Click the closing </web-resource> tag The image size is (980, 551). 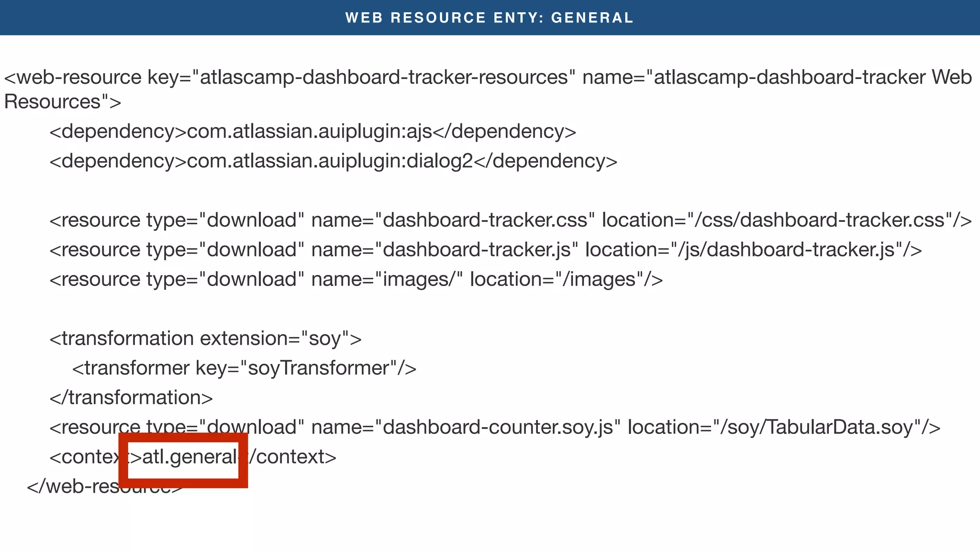click(x=105, y=487)
